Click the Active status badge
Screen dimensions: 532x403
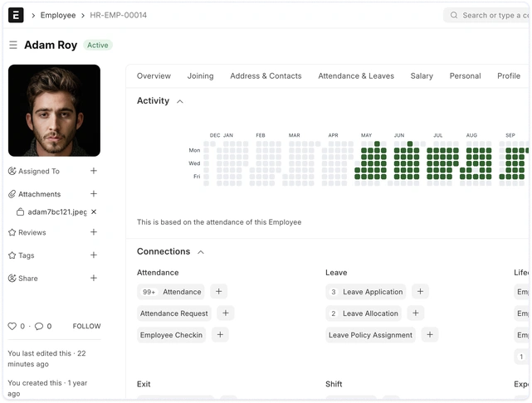click(98, 45)
